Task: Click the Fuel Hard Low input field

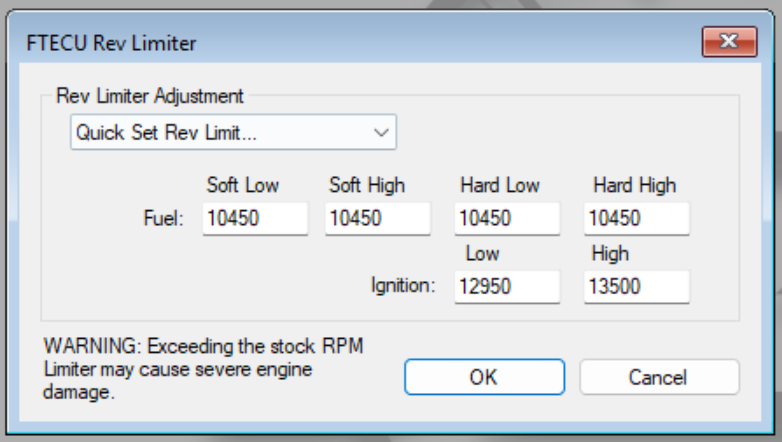Action: coord(507,219)
